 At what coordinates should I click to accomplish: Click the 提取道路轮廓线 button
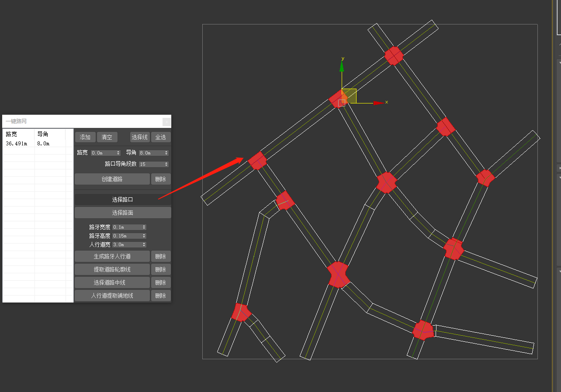112,269
